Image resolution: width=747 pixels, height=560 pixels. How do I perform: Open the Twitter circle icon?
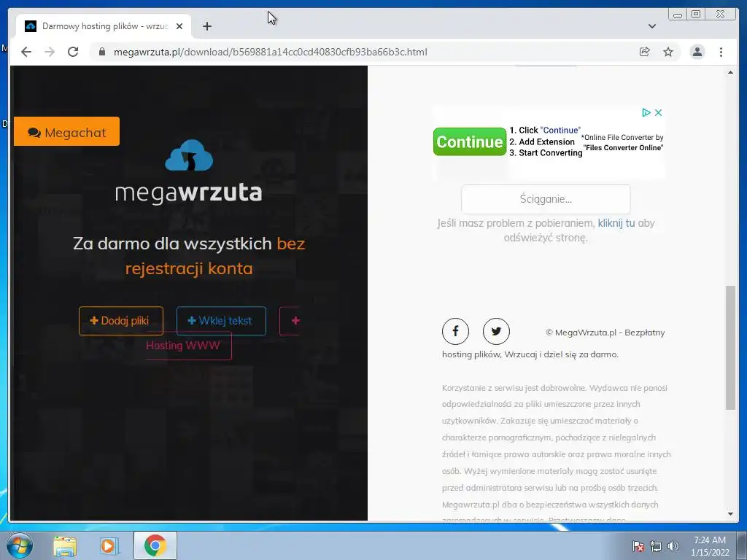[496, 331]
